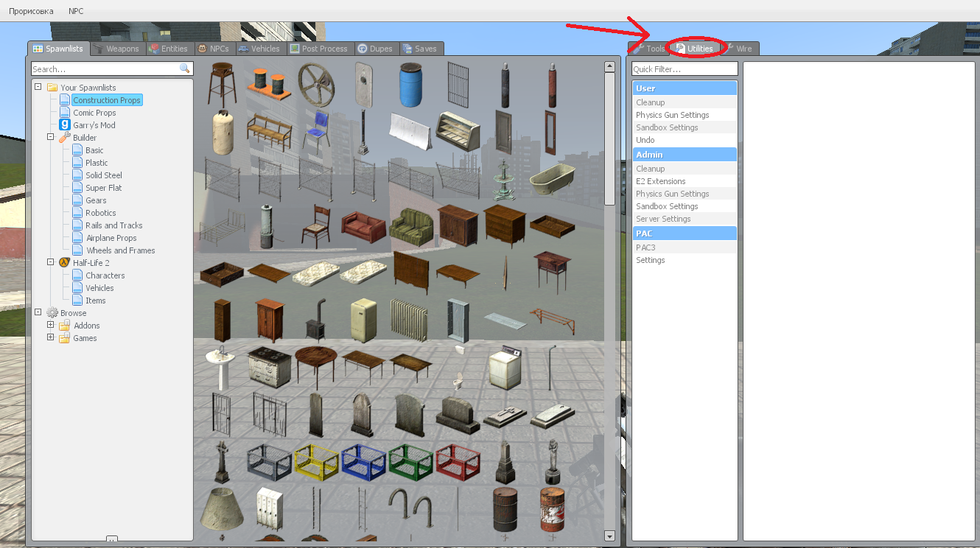Image resolution: width=980 pixels, height=548 pixels.
Task: Select the red couch prop icon
Action: coord(363,225)
